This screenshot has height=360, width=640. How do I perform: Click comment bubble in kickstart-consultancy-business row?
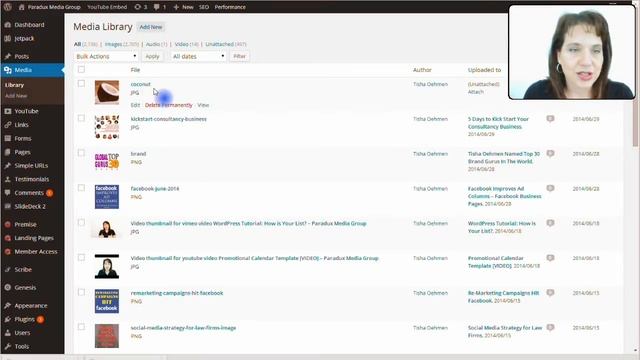pos(550,119)
